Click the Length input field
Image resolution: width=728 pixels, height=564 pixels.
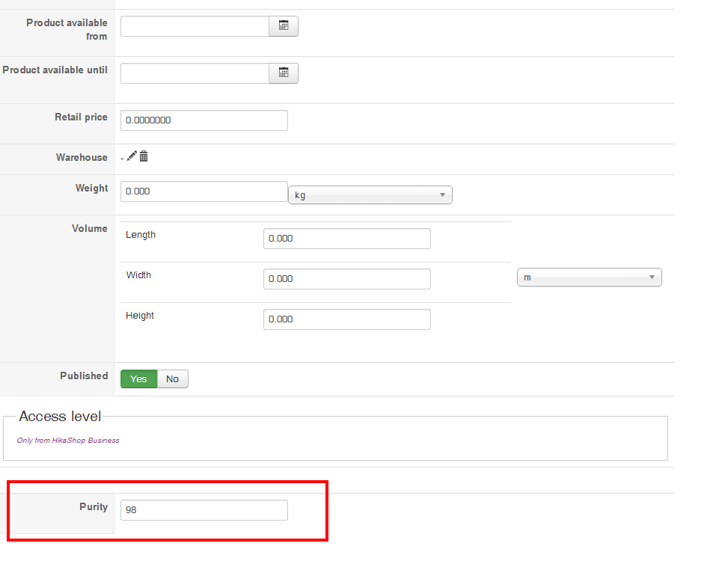point(347,239)
